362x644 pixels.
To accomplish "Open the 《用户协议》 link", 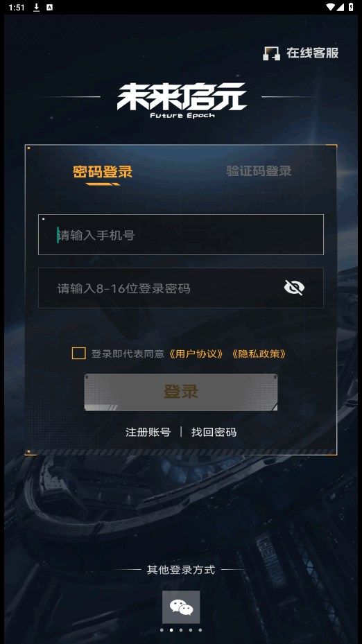I will (x=196, y=354).
